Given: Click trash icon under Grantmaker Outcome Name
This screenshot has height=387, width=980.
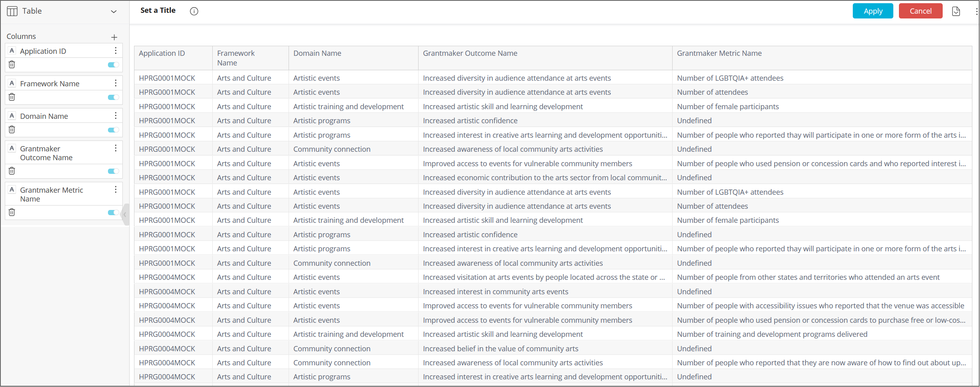Looking at the screenshot, I should pos(12,171).
